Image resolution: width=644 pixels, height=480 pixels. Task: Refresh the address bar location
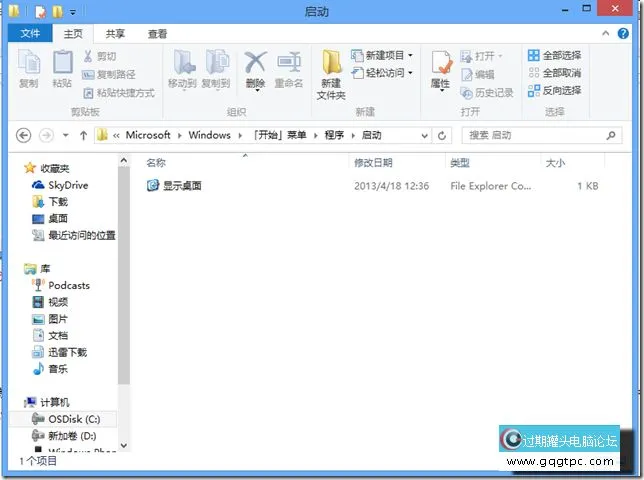(442, 136)
